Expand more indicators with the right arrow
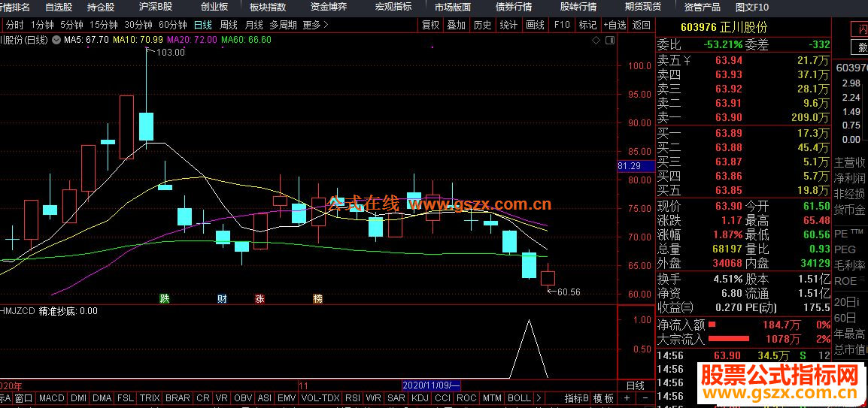 pyautogui.click(x=539, y=398)
